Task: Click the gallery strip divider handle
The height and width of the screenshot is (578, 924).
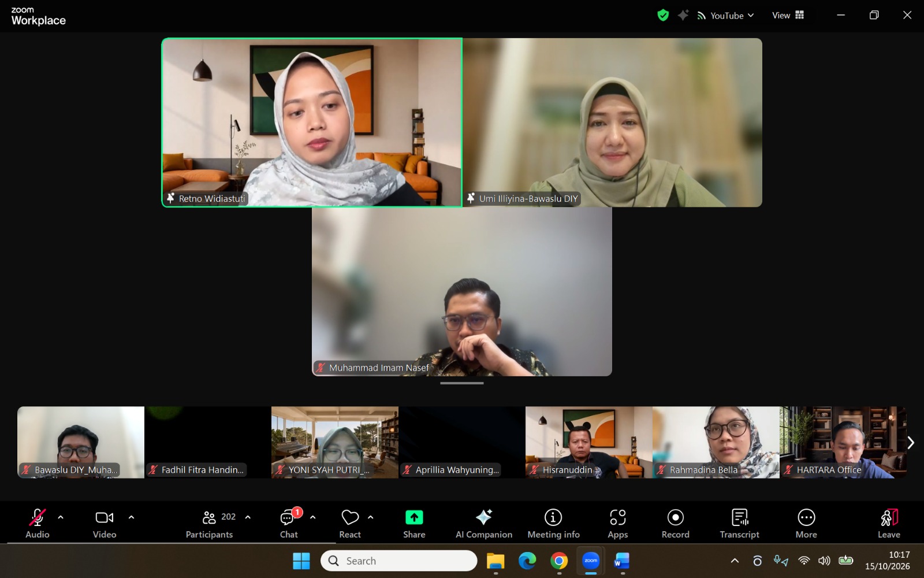Action: pyautogui.click(x=462, y=383)
